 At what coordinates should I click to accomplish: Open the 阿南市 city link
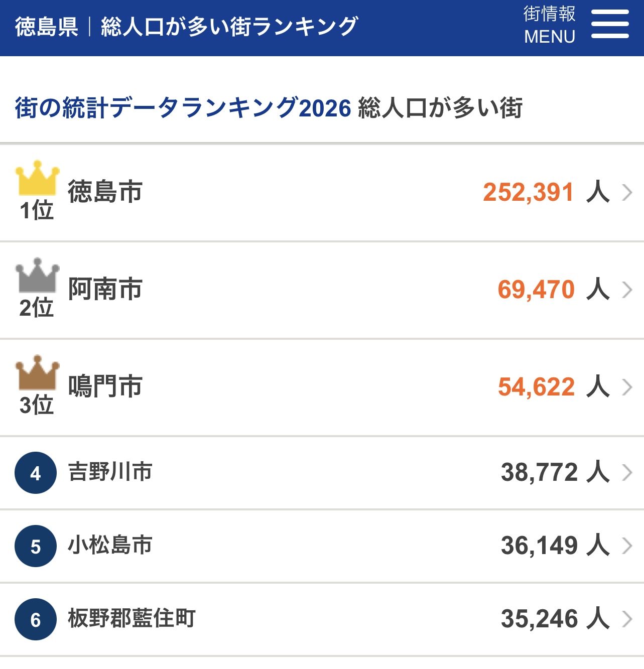click(105, 289)
